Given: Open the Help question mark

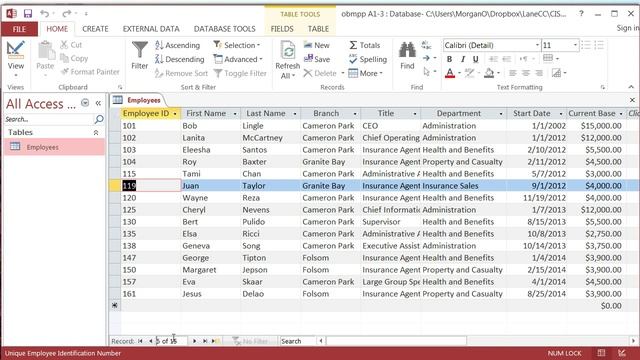Looking at the screenshot, I should [581, 13].
